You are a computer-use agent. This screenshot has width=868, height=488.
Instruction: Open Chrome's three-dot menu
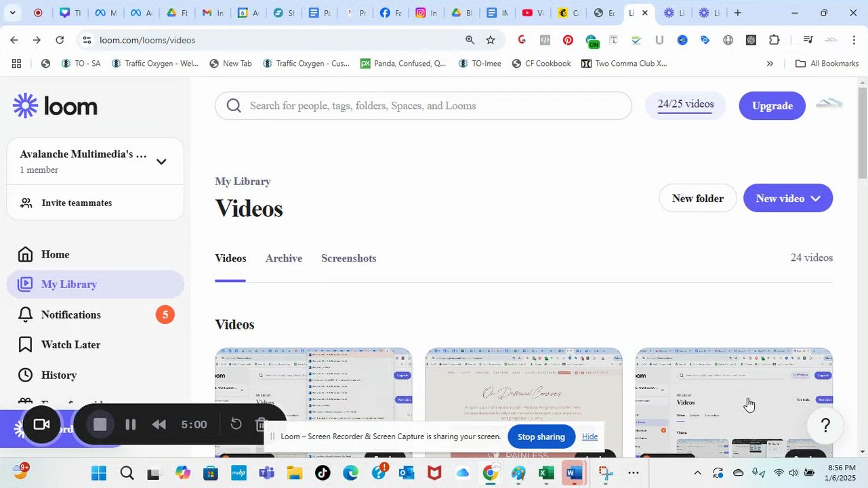pos(854,40)
